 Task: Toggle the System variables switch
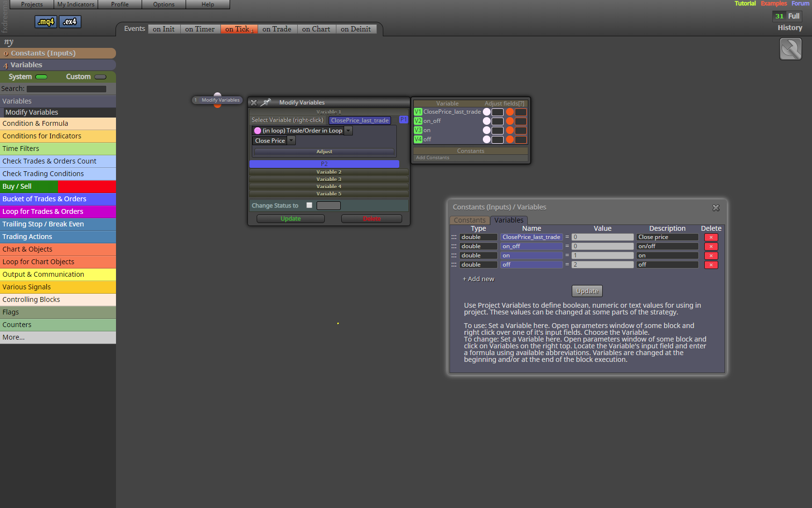pos(42,77)
